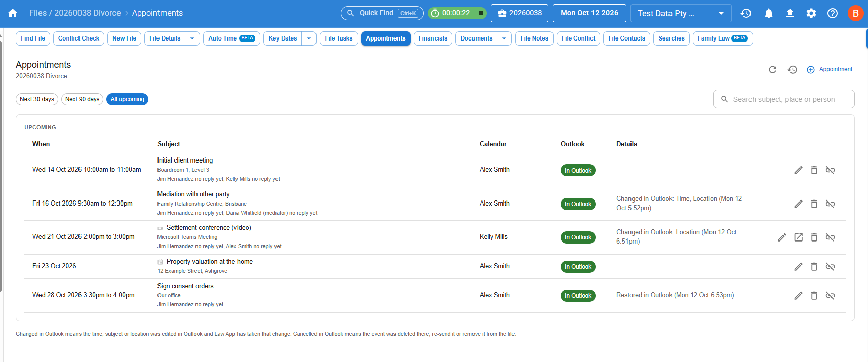Click Find File button

[33, 38]
